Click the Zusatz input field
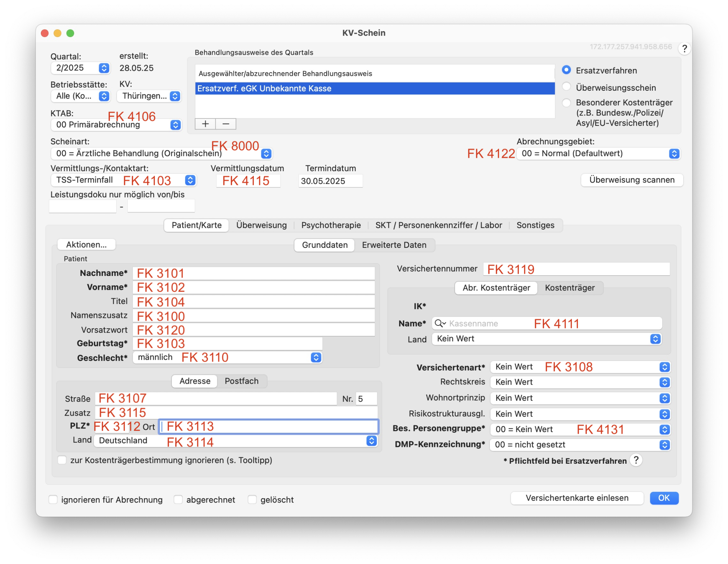The width and height of the screenshot is (728, 564). [236, 413]
